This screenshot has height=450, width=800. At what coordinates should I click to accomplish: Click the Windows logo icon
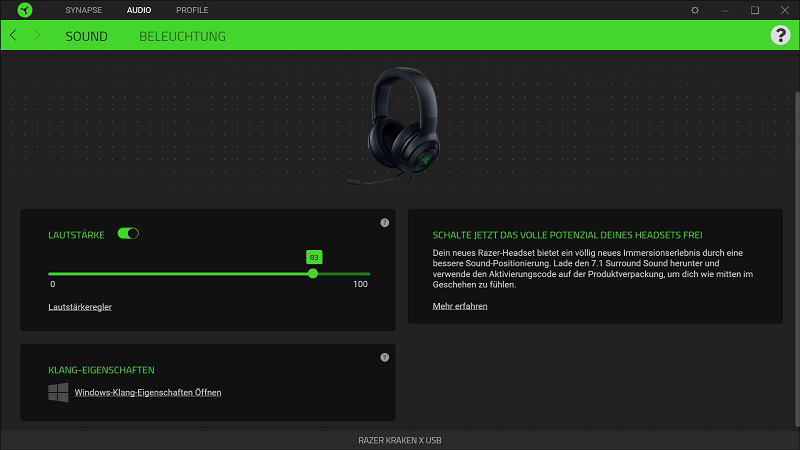[x=58, y=392]
